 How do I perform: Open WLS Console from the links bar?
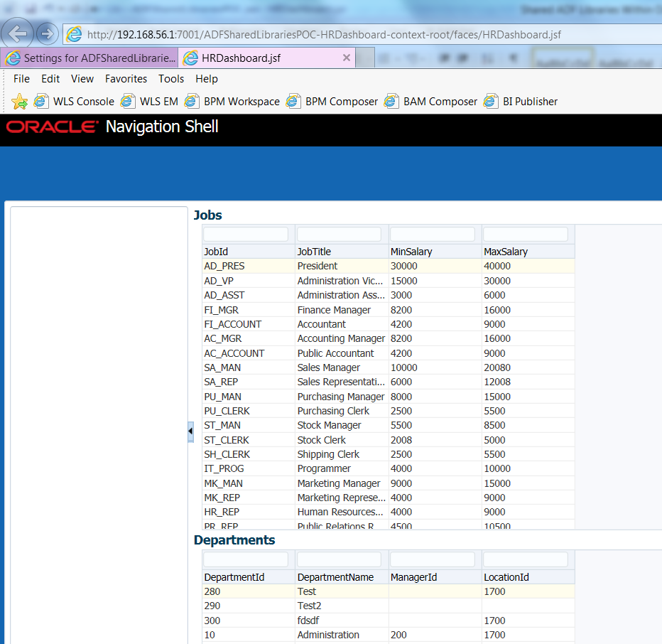click(x=83, y=101)
